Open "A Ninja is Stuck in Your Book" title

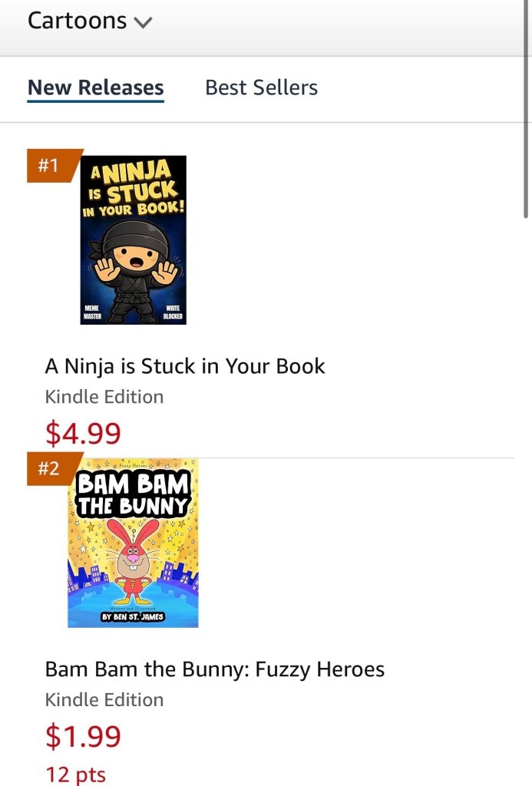coord(185,366)
